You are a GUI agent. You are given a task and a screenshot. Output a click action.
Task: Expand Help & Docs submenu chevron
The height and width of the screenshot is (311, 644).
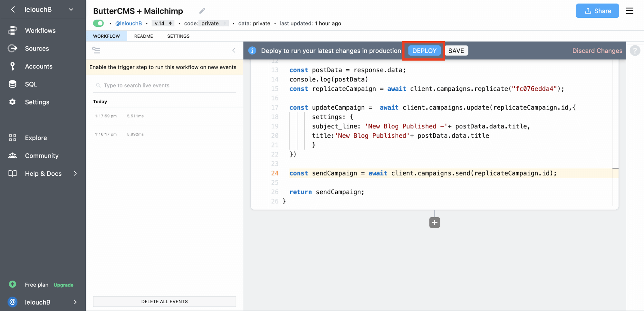tap(75, 174)
